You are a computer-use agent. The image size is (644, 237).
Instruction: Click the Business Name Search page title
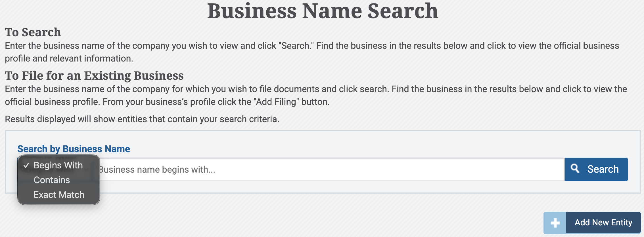323,11
